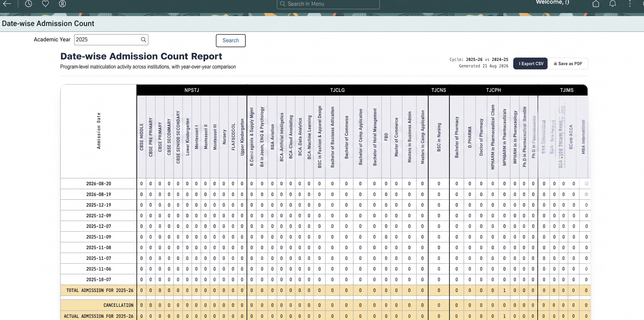644x320 pixels.
Task: Open the user profile icon
Action: pos(62,4)
